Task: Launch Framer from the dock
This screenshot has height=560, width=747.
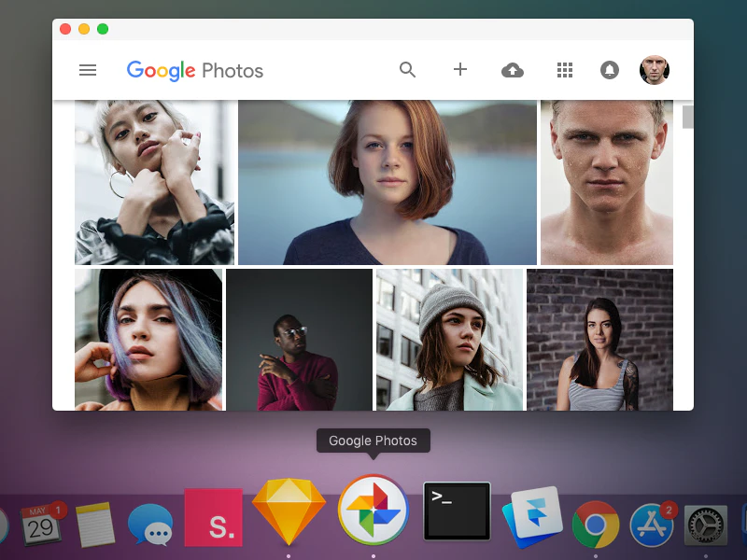Action: (532, 511)
